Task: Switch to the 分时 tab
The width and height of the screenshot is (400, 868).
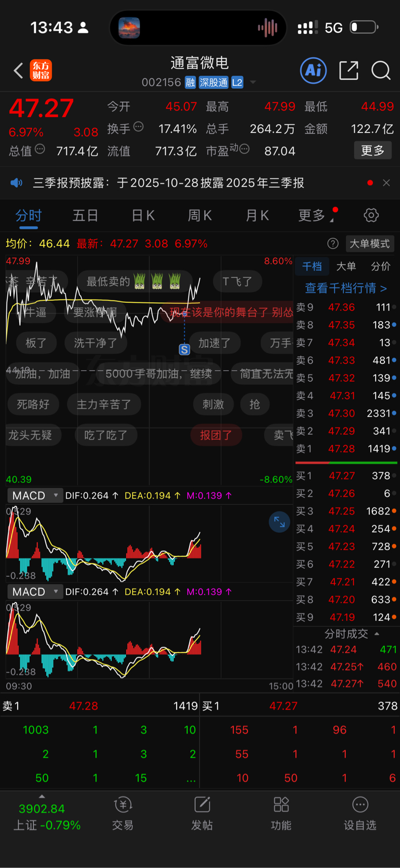Action: [x=29, y=215]
